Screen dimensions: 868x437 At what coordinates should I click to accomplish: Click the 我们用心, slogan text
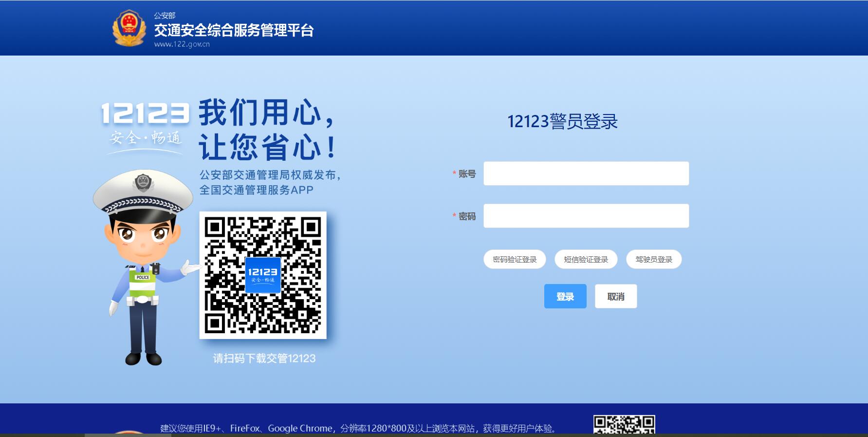click(267, 113)
